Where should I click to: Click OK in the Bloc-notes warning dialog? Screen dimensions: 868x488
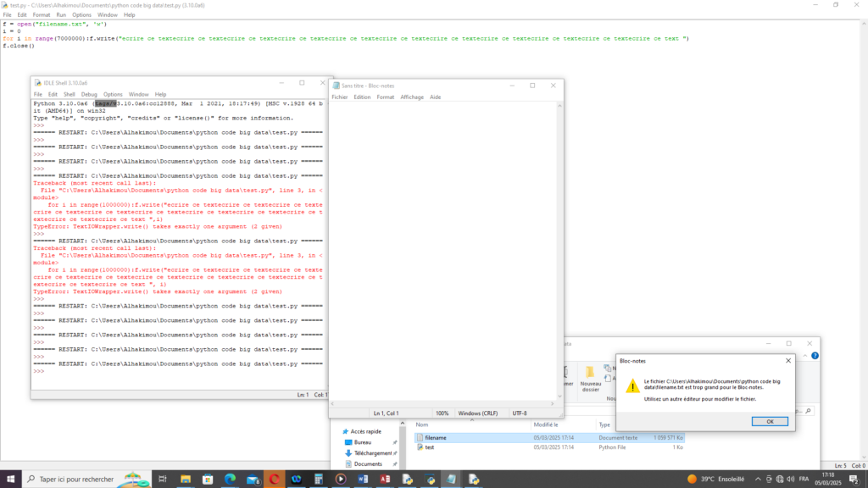pos(770,421)
